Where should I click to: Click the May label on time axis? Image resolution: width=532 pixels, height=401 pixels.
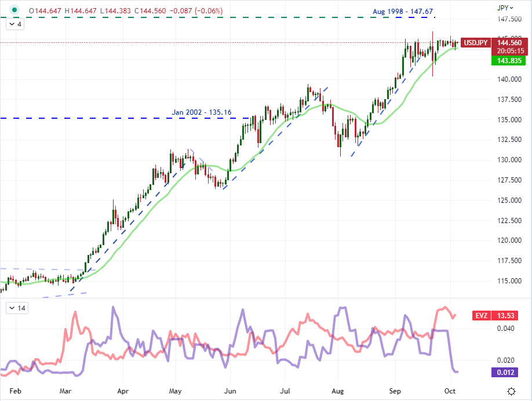click(175, 391)
